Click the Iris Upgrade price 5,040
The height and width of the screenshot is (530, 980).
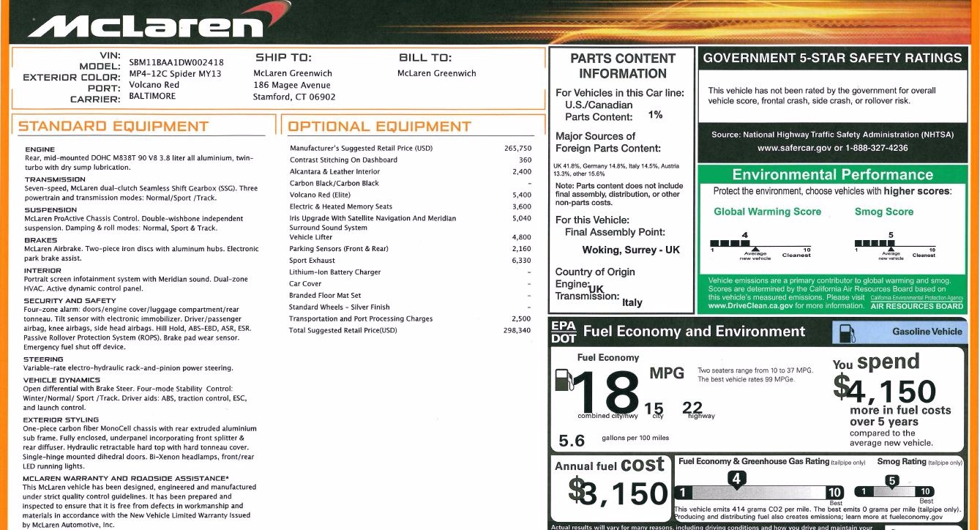coord(522,218)
